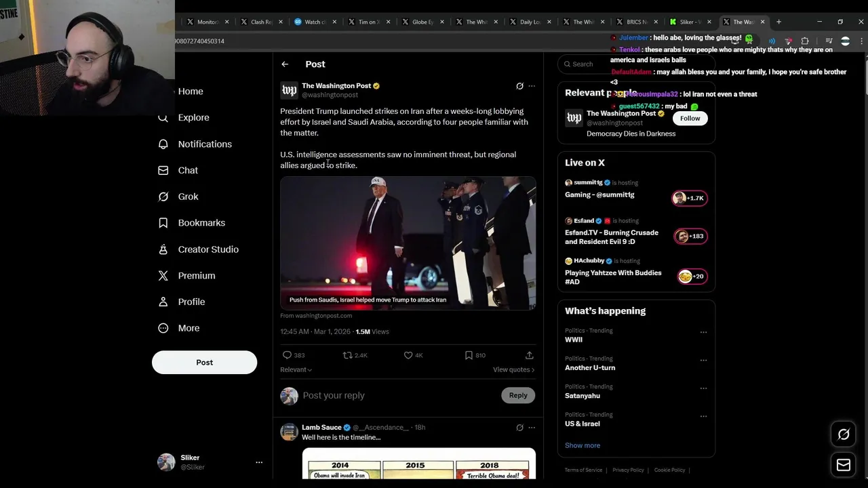This screenshot has height=488, width=868.
Task: Open Esfand live stream listing
Action: click(636, 232)
